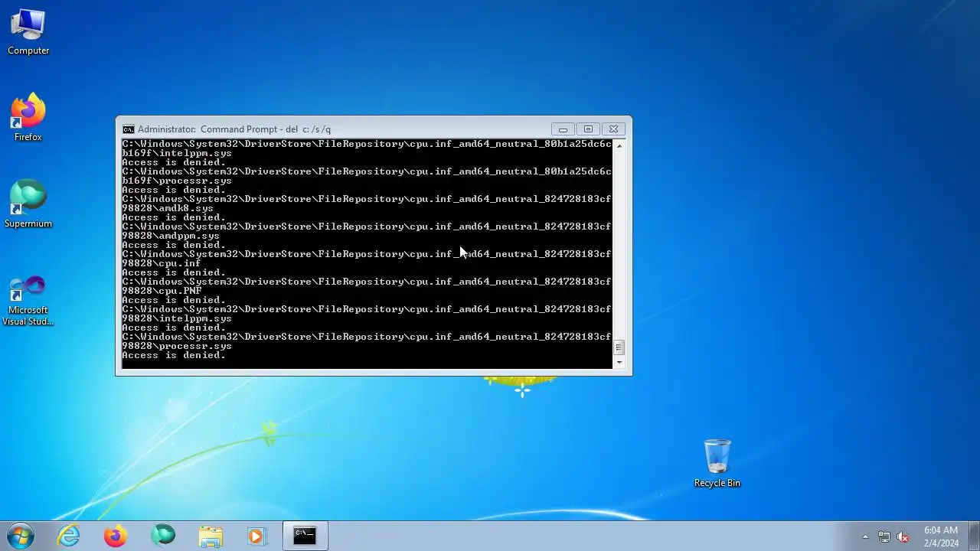Click the Command Prompt title bar system icon
The image size is (980, 551).
(x=129, y=129)
